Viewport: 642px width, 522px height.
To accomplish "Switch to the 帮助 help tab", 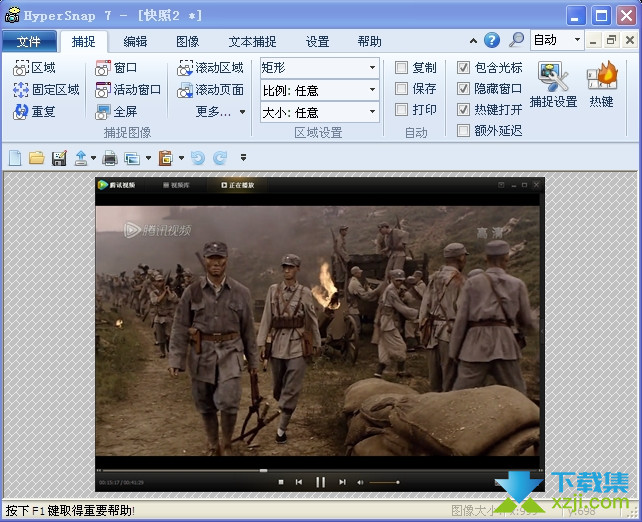I will click(369, 41).
